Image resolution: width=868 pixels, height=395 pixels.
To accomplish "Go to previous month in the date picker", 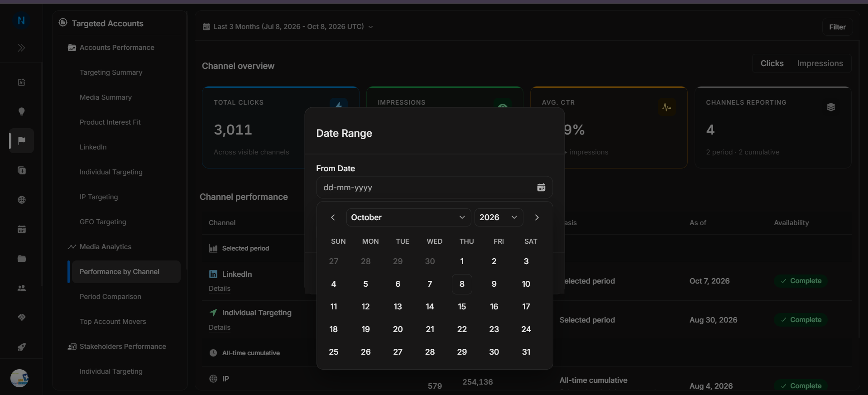I will (333, 217).
